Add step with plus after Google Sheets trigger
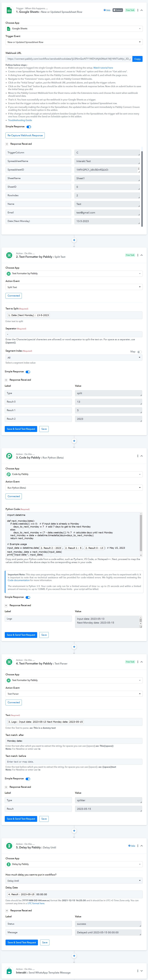Viewport: 148px width, 980px height. [x=74, y=240]
